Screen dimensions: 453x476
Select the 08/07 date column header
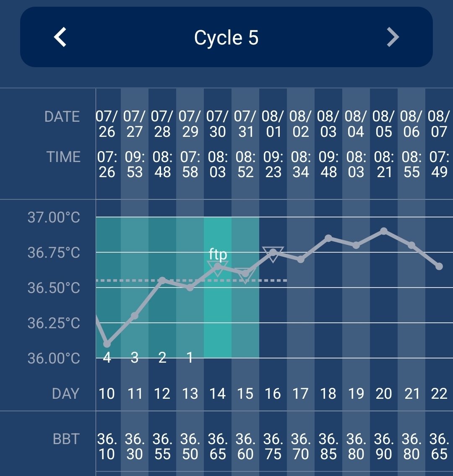click(439, 124)
